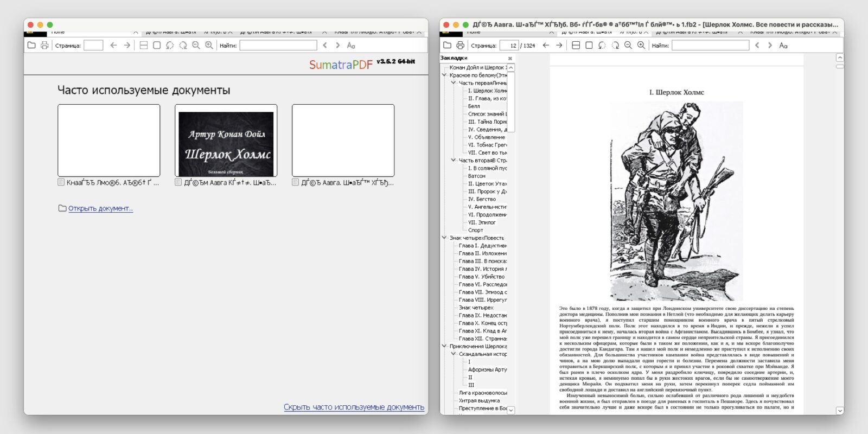Go to next page in the reader toolbar

pos(559,46)
